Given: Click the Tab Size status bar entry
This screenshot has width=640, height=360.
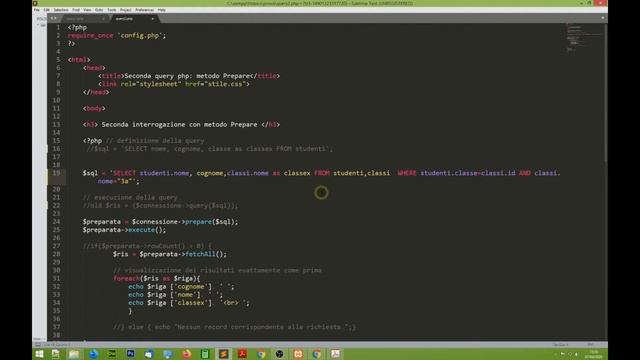Looking at the screenshot, I should [x=561, y=345].
